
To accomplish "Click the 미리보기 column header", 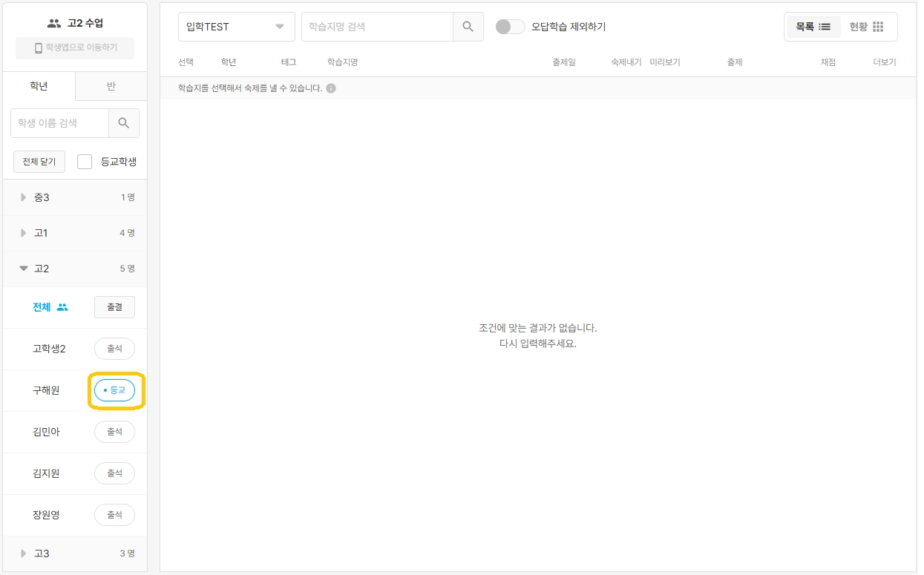I will pos(665,62).
